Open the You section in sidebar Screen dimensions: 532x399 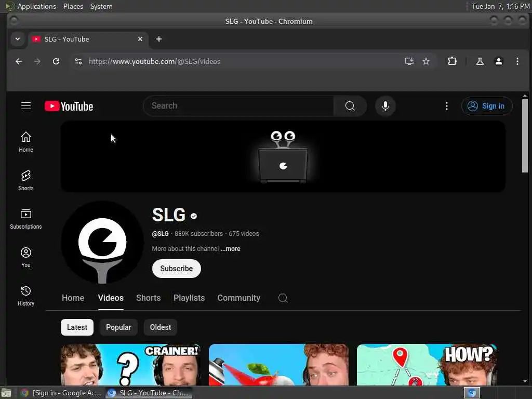(26, 257)
